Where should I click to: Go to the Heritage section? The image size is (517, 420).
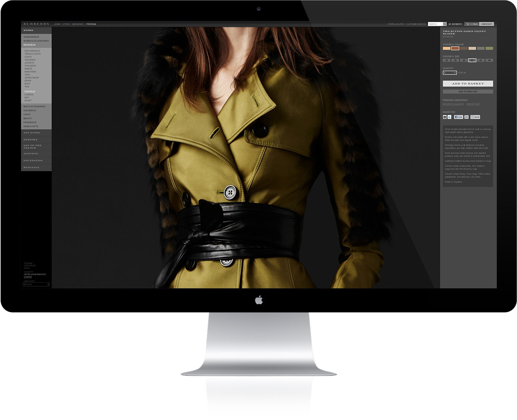point(32,167)
